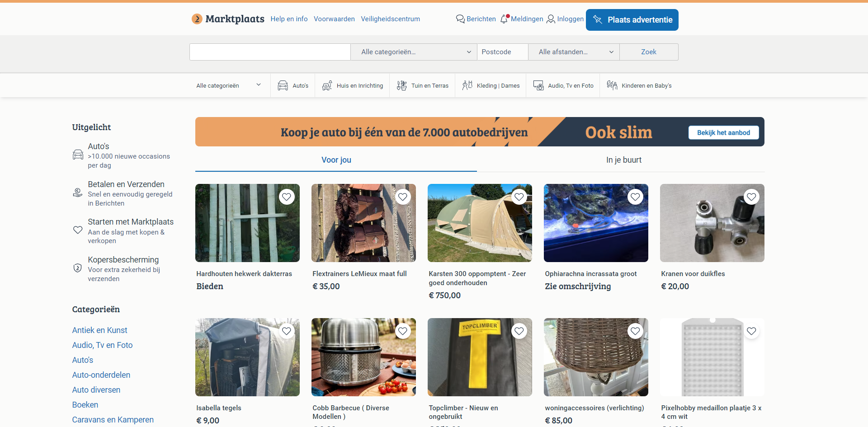This screenshot has width=868, height=427.
Task: Expand Alle categorieën search dropdown
Action: (414, 52)
